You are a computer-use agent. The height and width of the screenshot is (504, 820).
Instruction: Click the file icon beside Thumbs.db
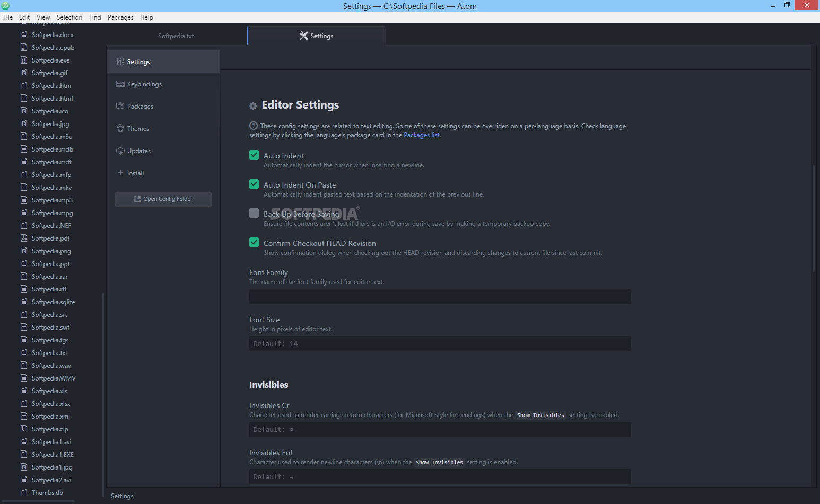click(24, 492)
